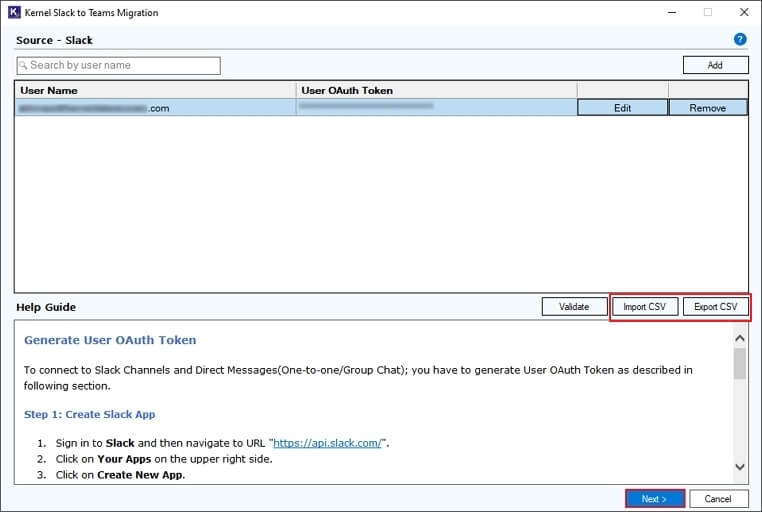Click the Validate button
Image resolution: width=762 pixels, height=512 pixels.
coord(574,307)
